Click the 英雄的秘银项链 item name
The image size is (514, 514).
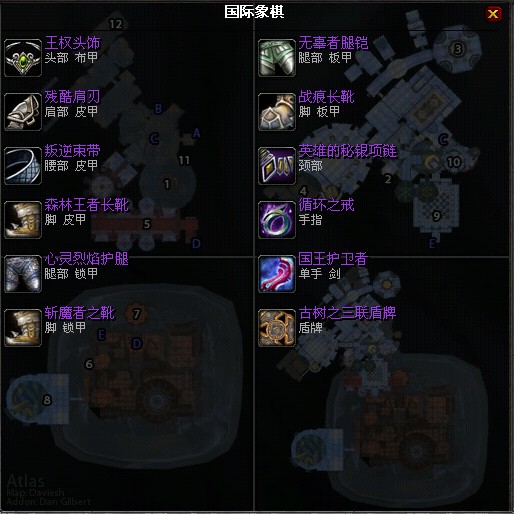(x=347, y=151)
